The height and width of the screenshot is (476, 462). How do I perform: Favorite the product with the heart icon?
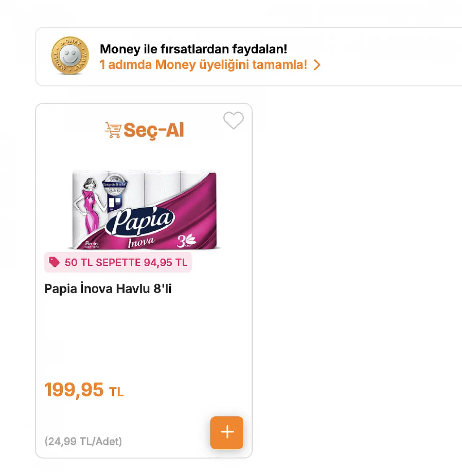[234, 120]
